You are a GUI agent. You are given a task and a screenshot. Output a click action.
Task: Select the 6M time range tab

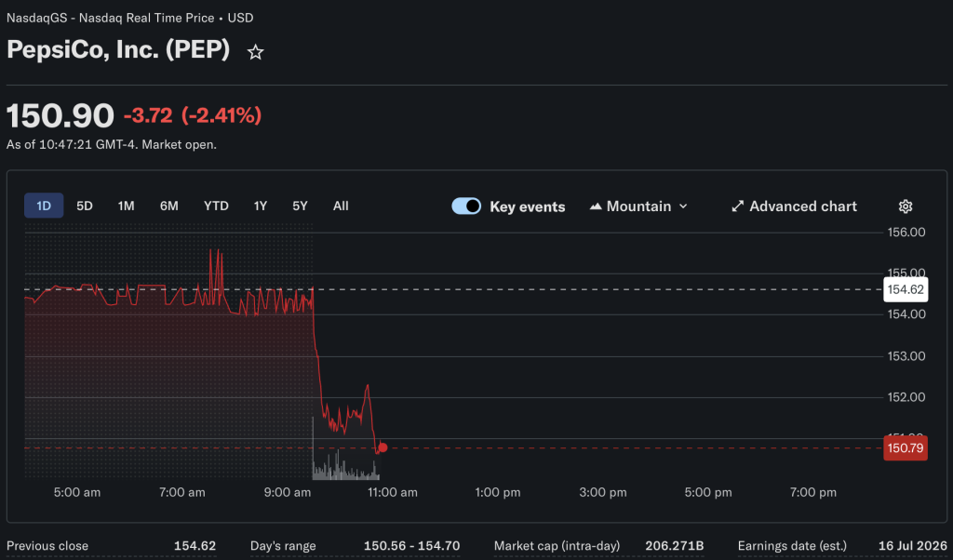(x=169, y=206)
